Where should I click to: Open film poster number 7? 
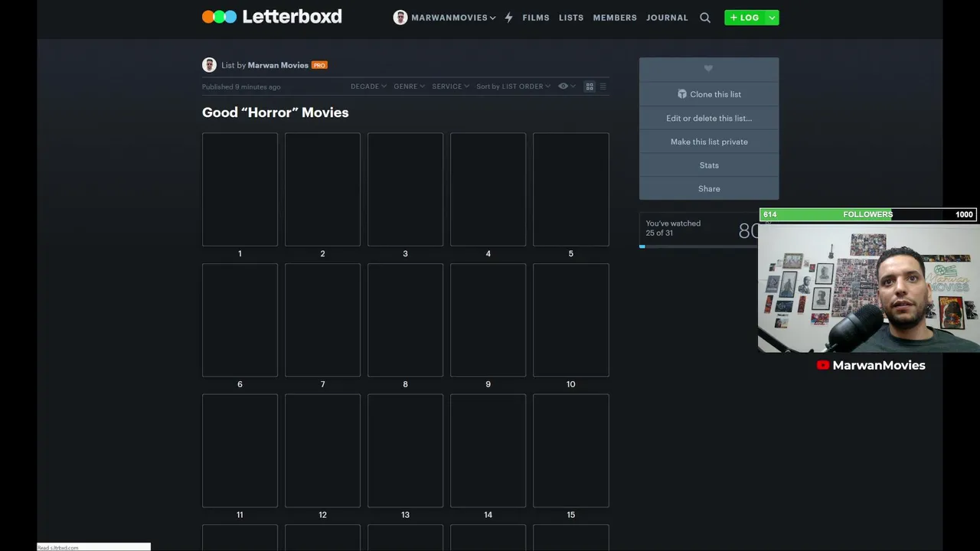click(322, 321)
